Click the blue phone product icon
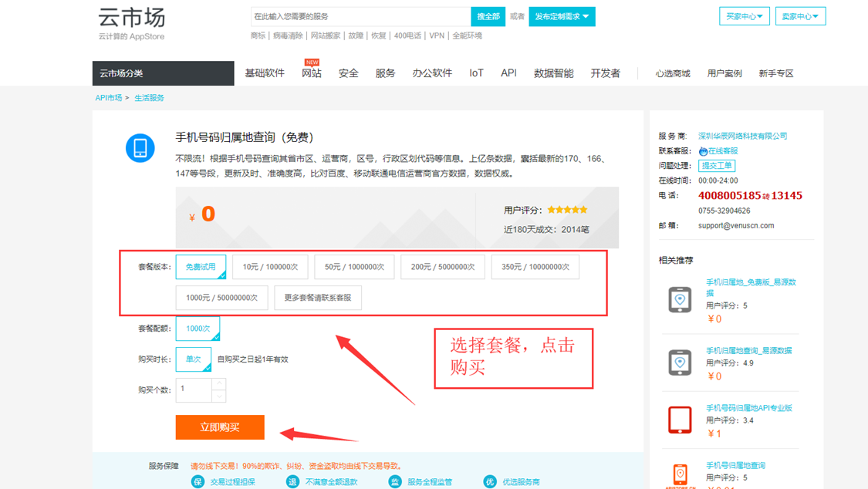868x489 pixels. coord(140,147)
